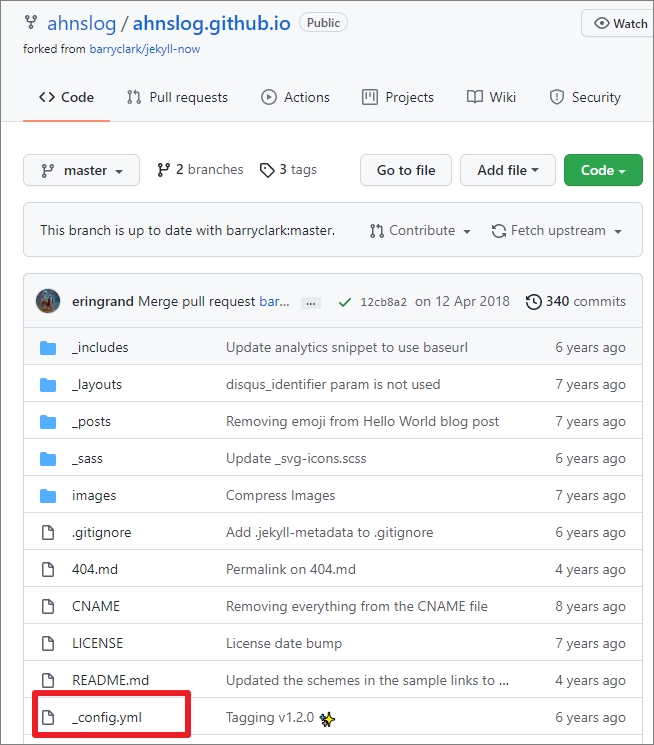Click the _config.yml file icon
This screenshot has width=654, height=745.
point(48,717)
